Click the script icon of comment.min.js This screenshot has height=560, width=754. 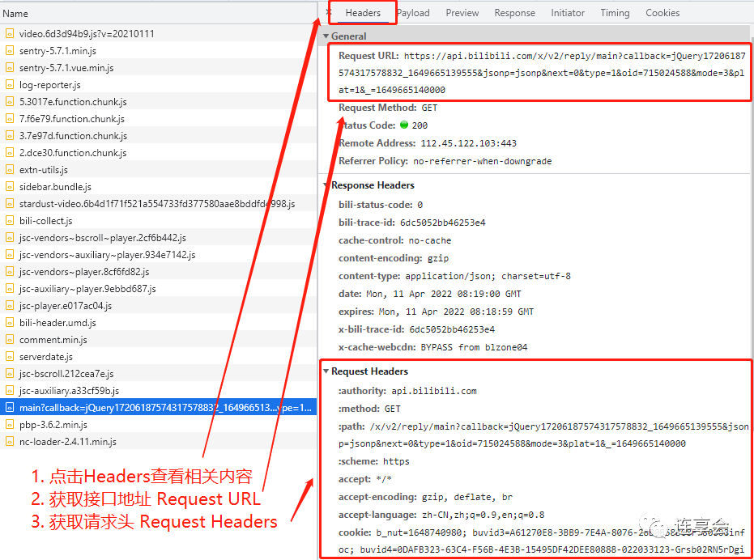[9, 340]
